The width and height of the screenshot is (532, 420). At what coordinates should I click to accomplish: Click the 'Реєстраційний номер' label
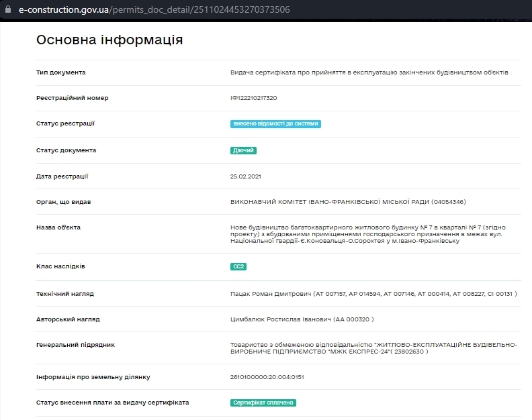pos(73,98)
